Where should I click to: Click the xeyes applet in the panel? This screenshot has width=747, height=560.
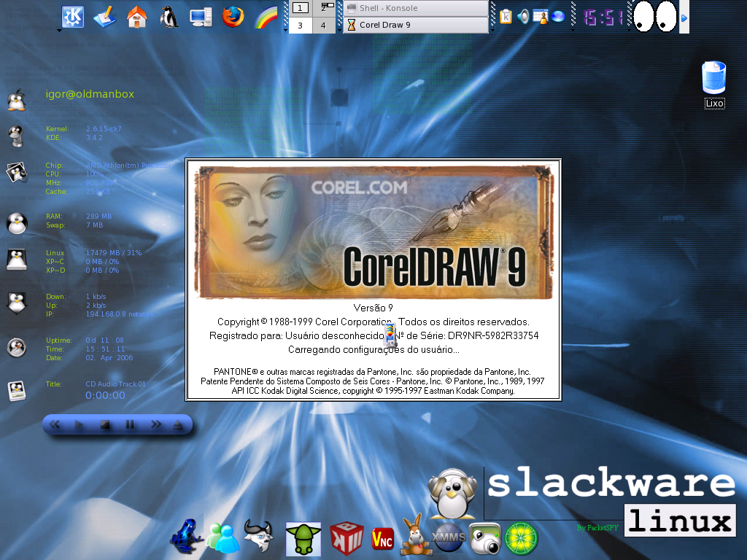tap(655, 16)
